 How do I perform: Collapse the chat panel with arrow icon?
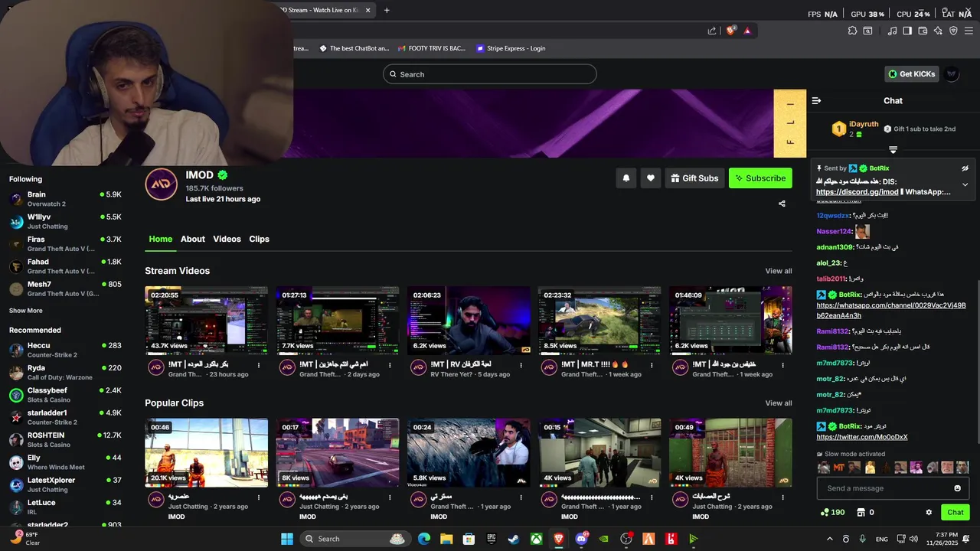click(x=816, y=100)
